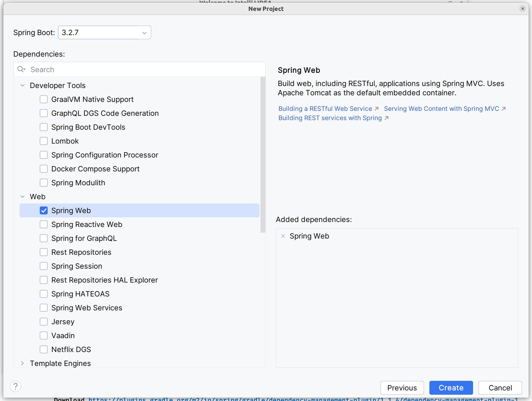
Task: Click the help question mark icon
Action: pyautogui.click(x=16, y=386)
